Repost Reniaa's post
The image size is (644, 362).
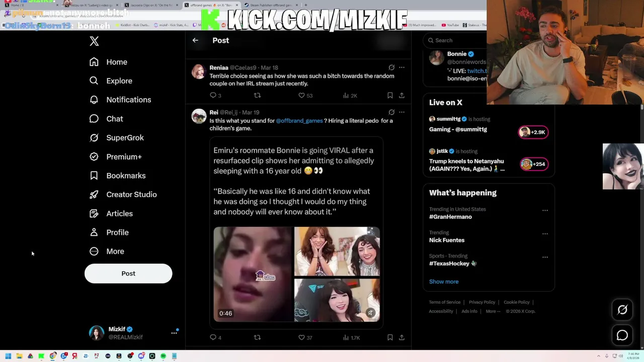click(x=257, y=95)
